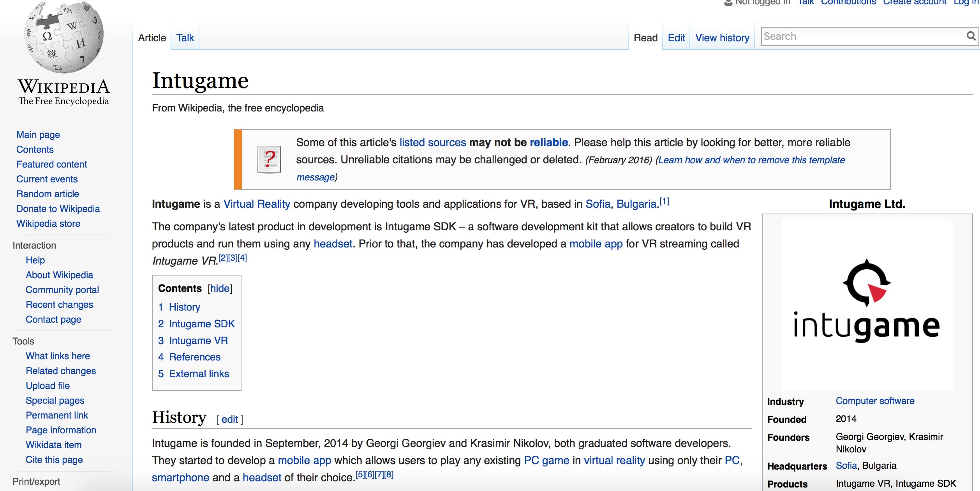Jump to Intugame VR section

(198, 341)
